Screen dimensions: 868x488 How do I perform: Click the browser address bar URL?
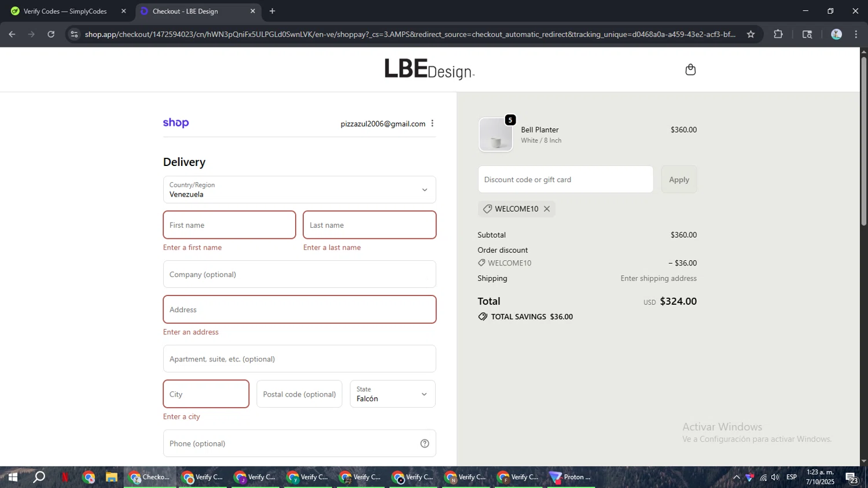click(x=410, y=34)
